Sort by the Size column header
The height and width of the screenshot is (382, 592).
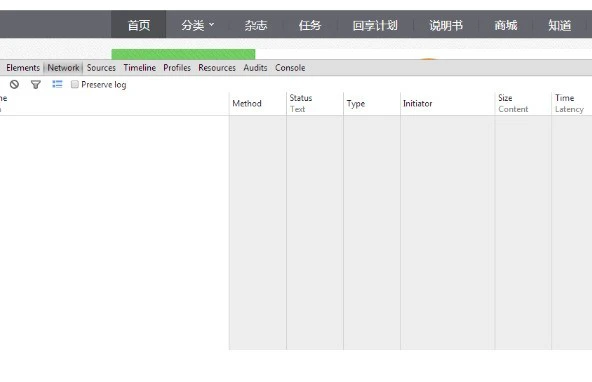tap(523, 103)
